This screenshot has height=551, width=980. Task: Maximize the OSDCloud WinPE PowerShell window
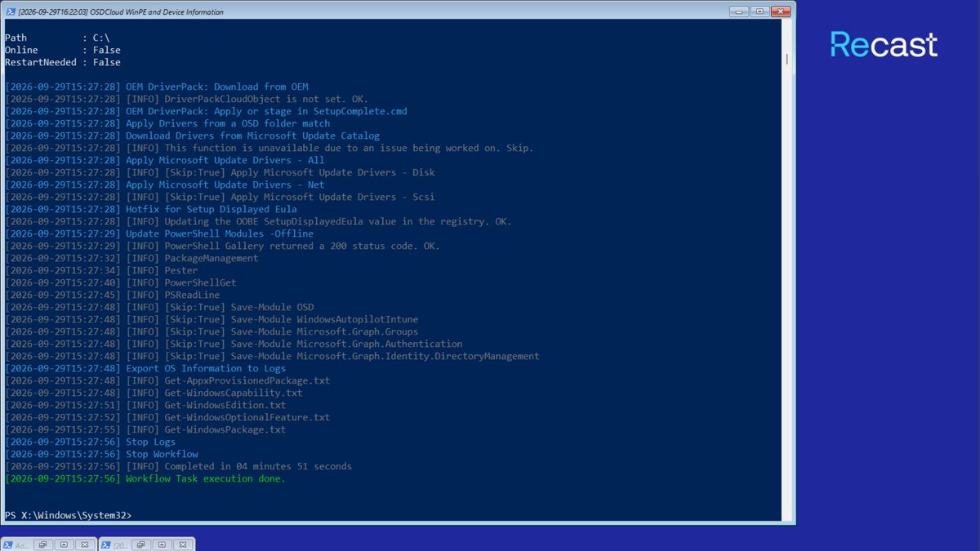760,11
